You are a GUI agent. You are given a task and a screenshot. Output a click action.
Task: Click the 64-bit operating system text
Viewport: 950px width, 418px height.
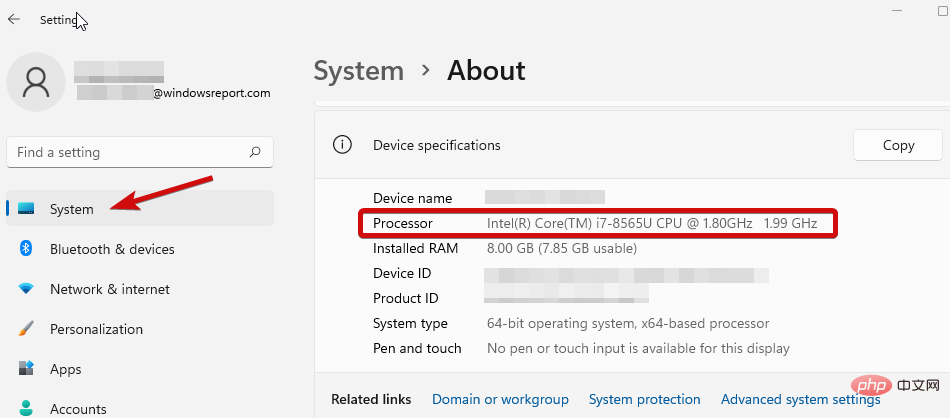point(628,323)
